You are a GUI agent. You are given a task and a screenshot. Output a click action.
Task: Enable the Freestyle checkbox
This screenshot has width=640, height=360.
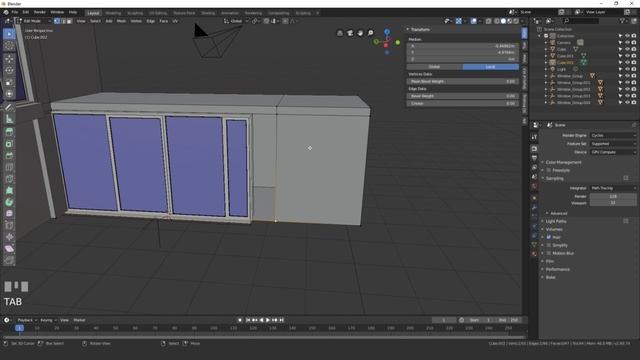pyautogui.click(x=549, y=170)
